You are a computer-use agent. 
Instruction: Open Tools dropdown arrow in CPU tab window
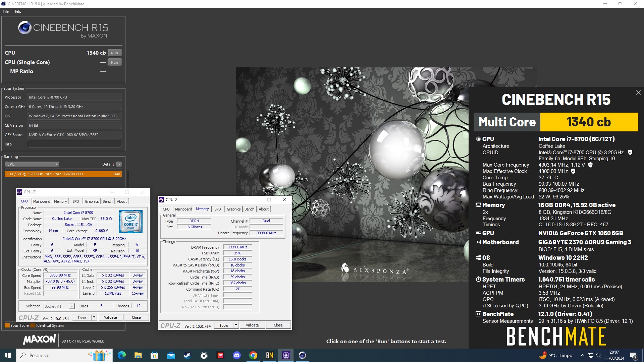coord(94,317)
